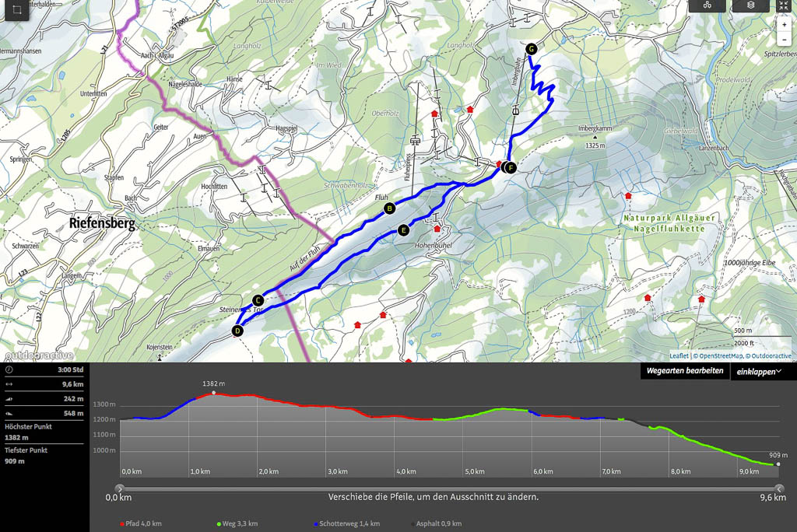Click Wegearten bearbeiten button

(x=685, y=372)
